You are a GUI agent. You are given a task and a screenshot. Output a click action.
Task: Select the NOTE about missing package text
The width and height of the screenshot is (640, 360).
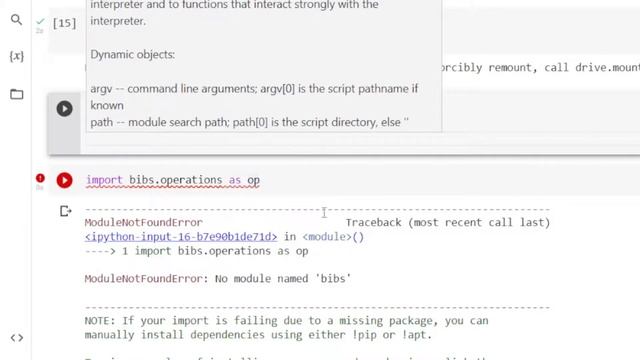286,321
